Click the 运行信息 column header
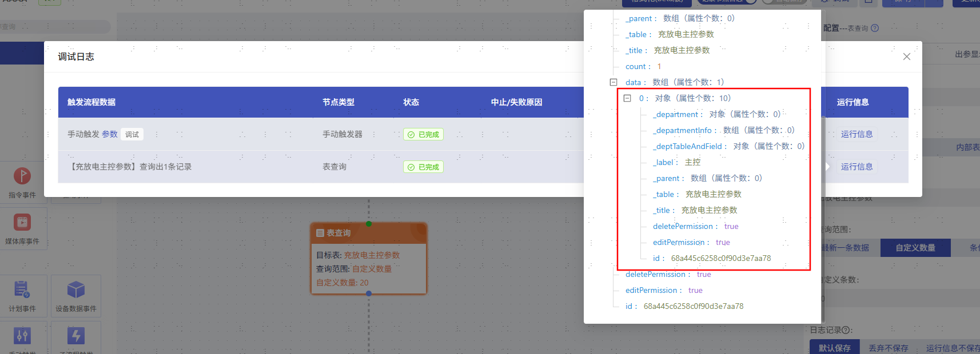 [x=853, y=102]
